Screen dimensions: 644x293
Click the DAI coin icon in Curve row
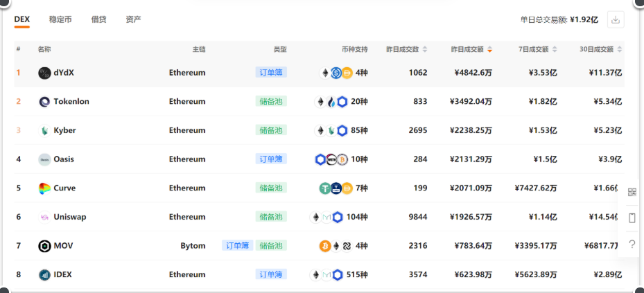tap(347, 188)
